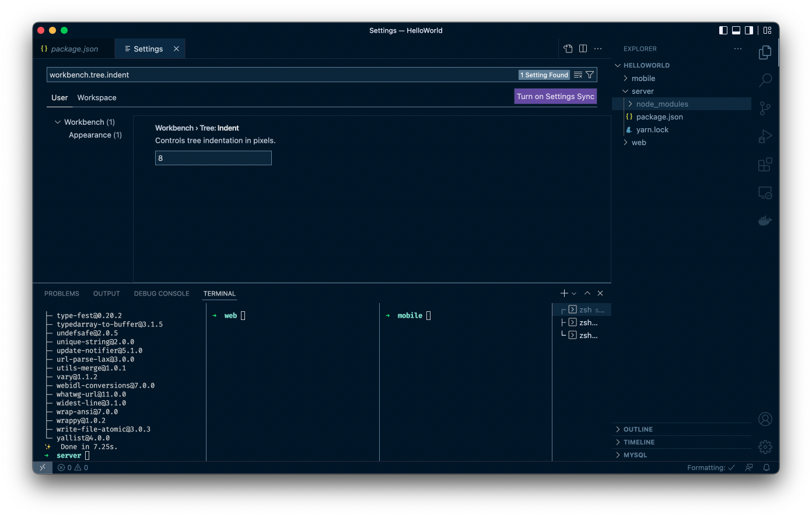Click the Tree Indent value input field

[x=213, y=158]
